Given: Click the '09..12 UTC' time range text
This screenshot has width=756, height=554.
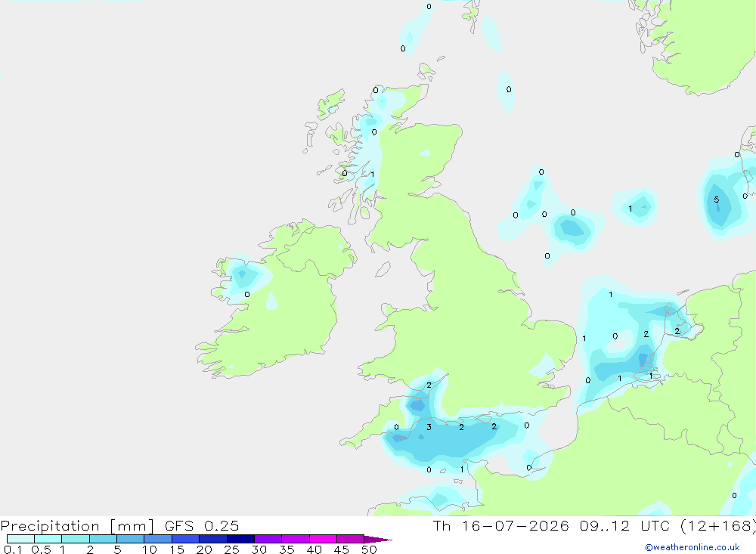Looking at the screenshot, I should point(625,526).
